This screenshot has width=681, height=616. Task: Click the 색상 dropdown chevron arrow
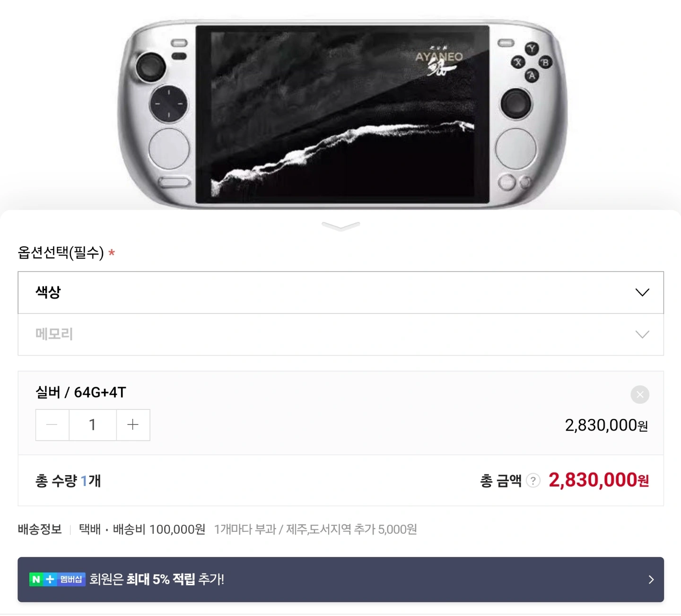[642, 293]
